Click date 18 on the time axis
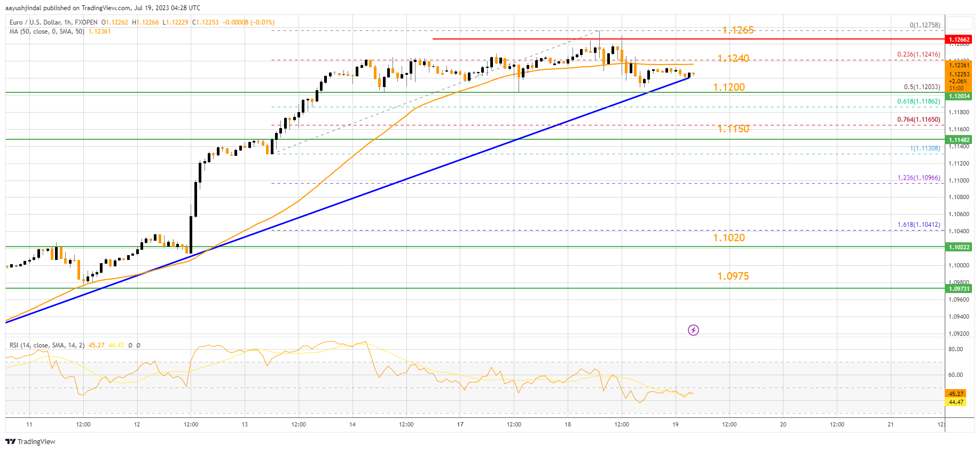The image size is (980, 451). click(568, 424)
